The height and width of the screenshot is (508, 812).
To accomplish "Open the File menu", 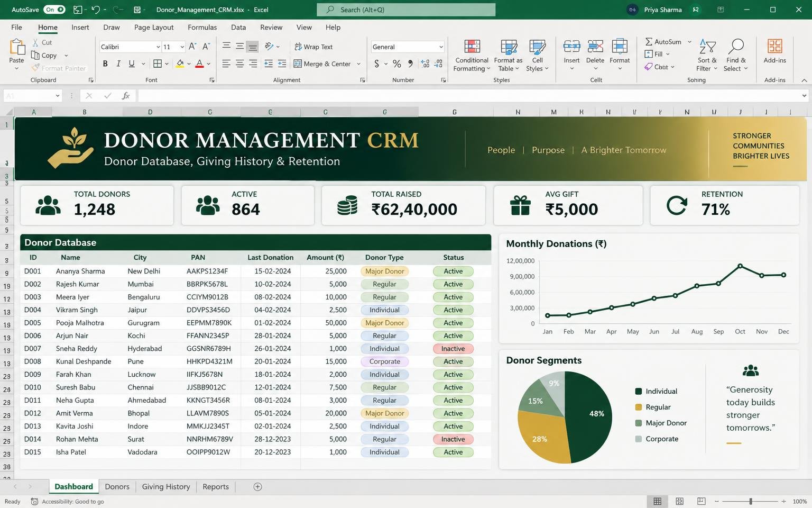I will coord(16,27).
